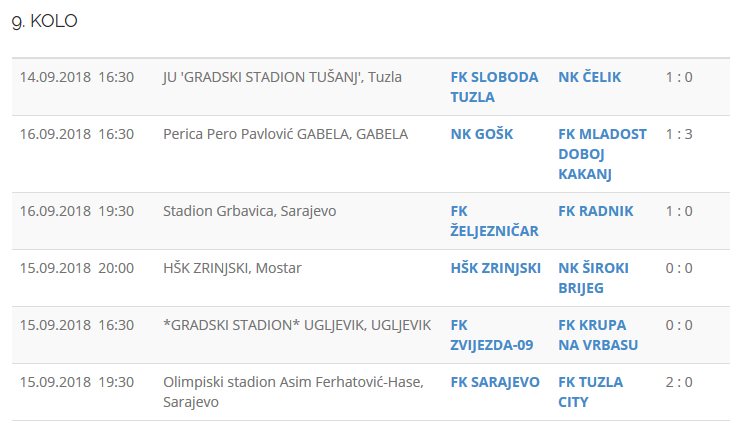The height and width of the screenshot is (433, 740).
Task: Click the HŠK ZRINJSKI, Mostar venue text
Action: point(232,268)
